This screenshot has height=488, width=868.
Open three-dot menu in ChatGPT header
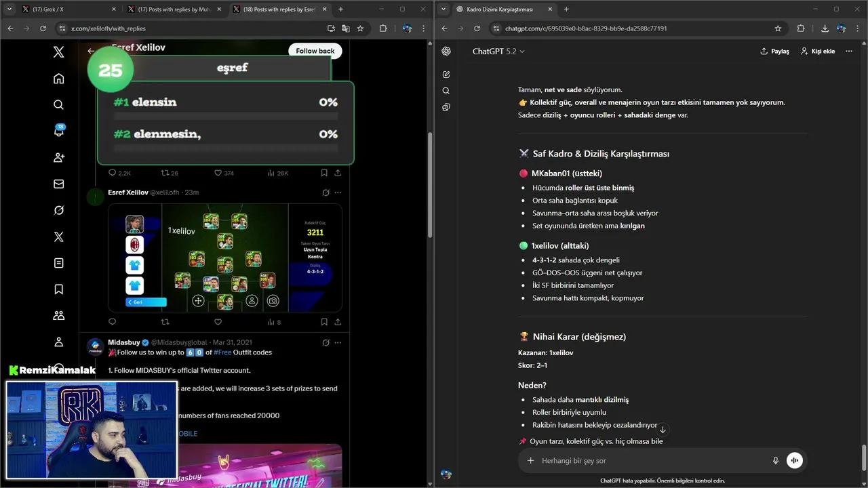pos(848,52)
